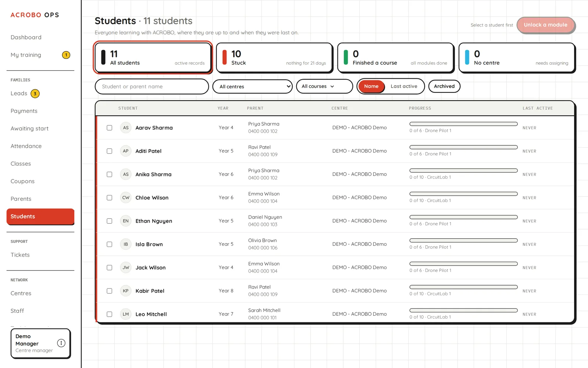Click the ACROBO OPS logo
588x368 pixels.
pos(35,15)
